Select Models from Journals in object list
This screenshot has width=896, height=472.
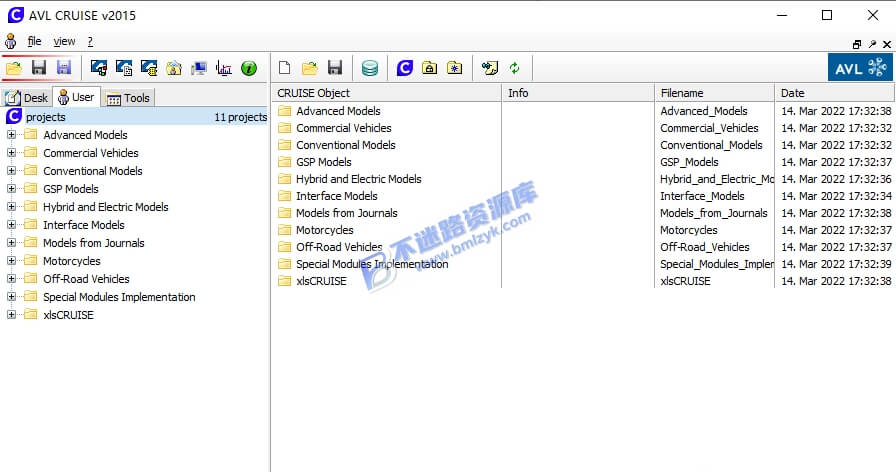pyautogui.click(x=347, y=213)
